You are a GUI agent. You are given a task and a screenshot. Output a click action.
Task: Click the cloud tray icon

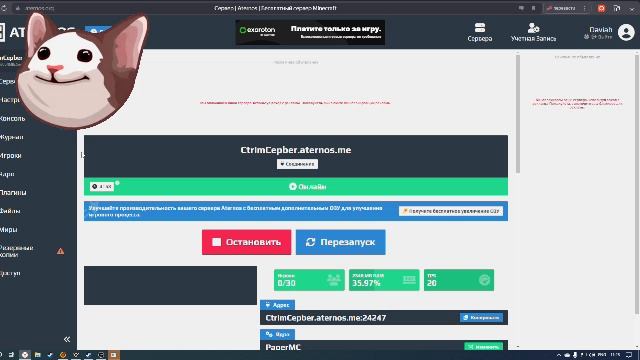coord(567,355)
